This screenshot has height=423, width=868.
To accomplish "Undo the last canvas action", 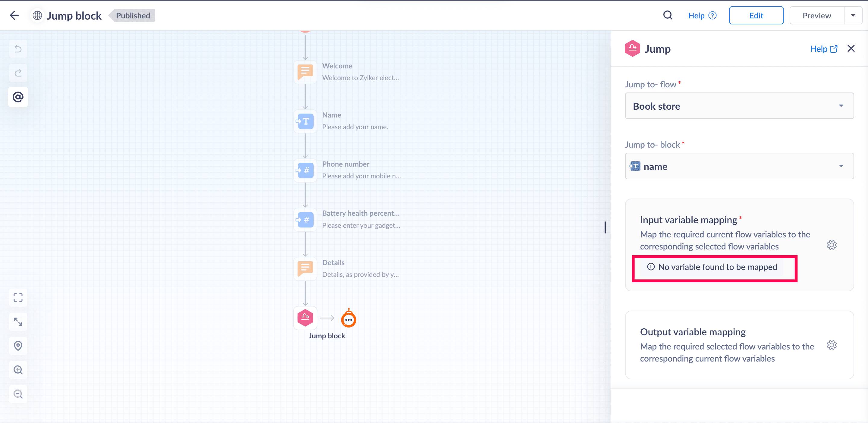I will [18, 49].
